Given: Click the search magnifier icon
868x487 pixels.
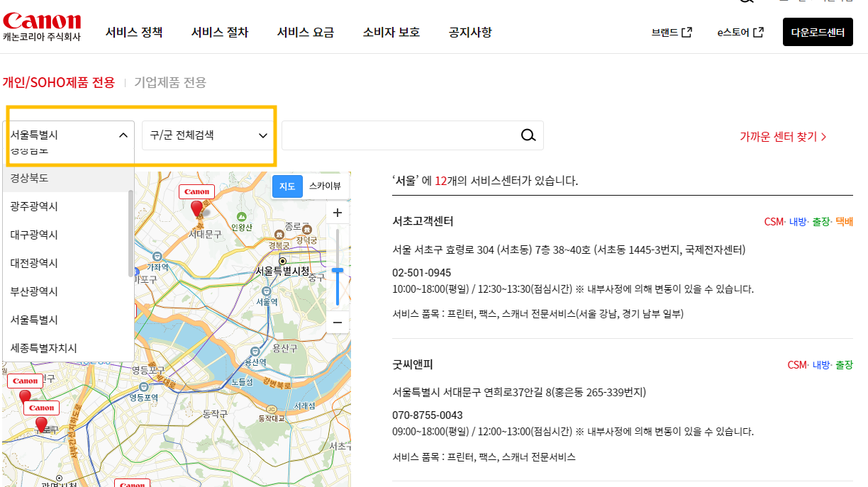Looking at the screenshot, I should 528,135.
